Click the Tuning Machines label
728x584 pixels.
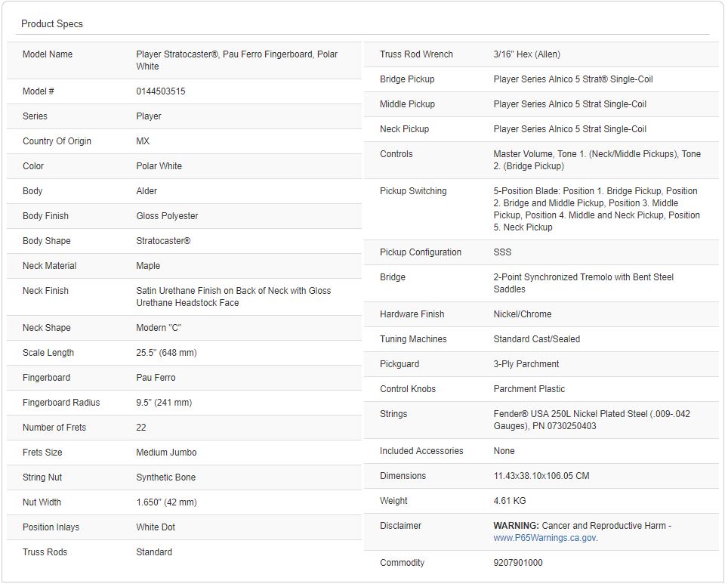pos(413,339)
